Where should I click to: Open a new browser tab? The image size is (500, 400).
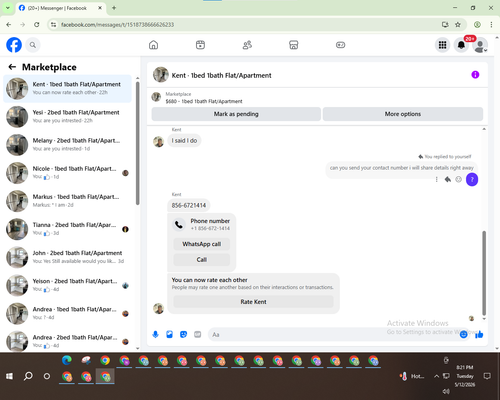(114, 8)
